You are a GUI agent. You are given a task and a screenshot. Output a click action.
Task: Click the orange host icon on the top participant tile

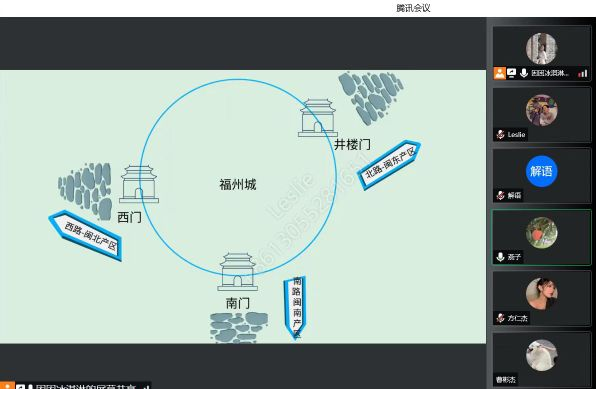pyautogui.click(x=500, y=73)
